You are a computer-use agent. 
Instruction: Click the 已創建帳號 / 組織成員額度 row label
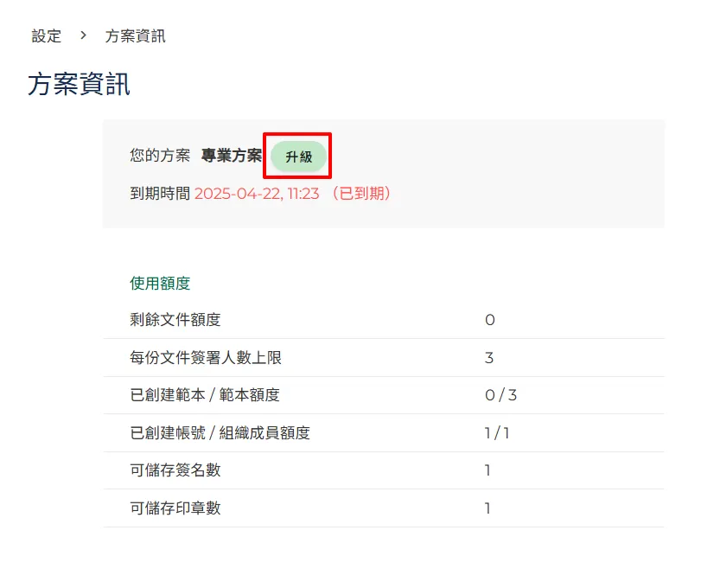point(220,433)
